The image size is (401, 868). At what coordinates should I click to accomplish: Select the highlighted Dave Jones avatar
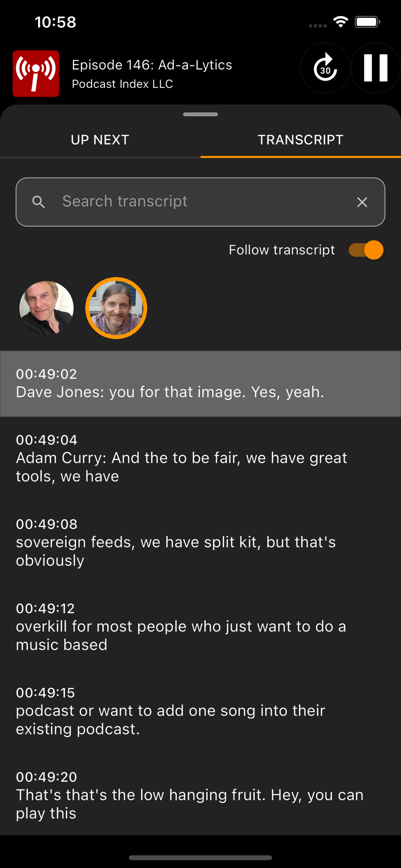[116, 308]
